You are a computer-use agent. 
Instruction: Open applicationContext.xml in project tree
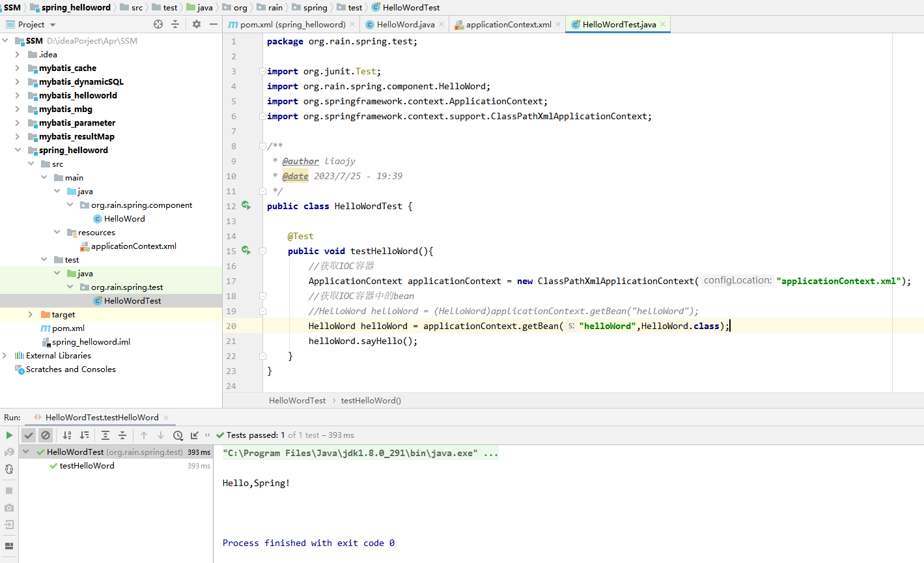click(133, 246)
